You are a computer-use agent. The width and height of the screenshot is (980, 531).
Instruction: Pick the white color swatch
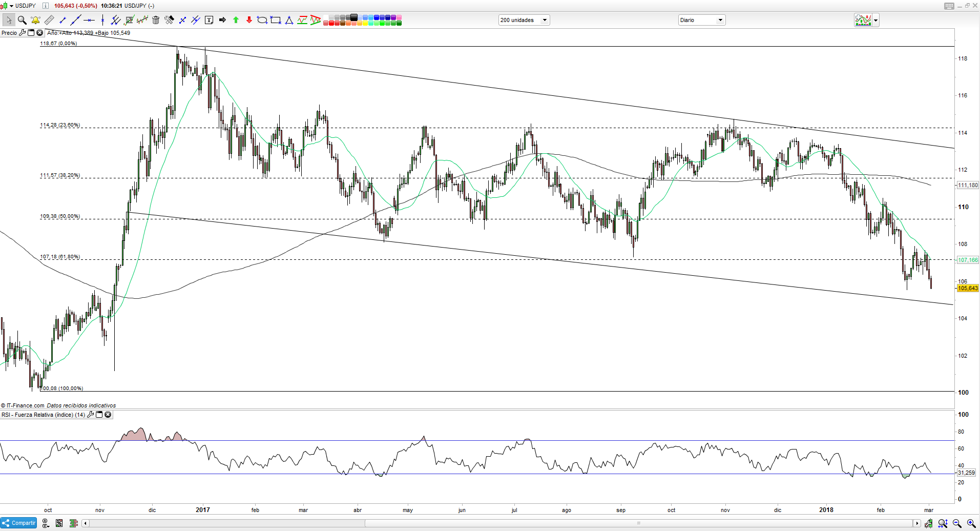pos(326,17)
